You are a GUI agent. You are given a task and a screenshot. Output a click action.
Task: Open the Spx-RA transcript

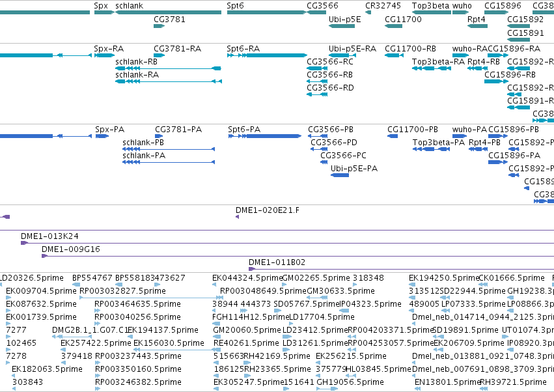click(x=109, y=49)
